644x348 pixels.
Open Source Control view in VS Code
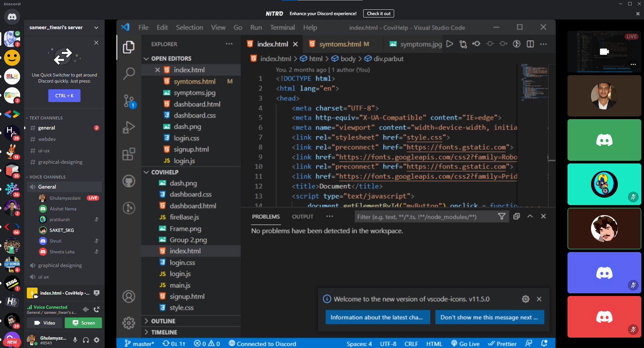click(x=129, y=101)
